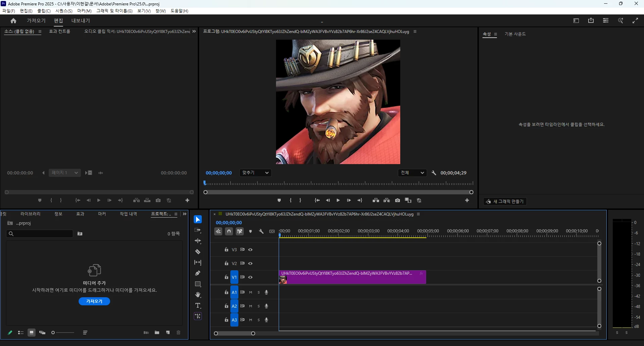Export frame with Program Monitor camera icon
Image resolution: width=644 pixels, height=346 pixels.
pyautogui.click(x=398, y=200)
